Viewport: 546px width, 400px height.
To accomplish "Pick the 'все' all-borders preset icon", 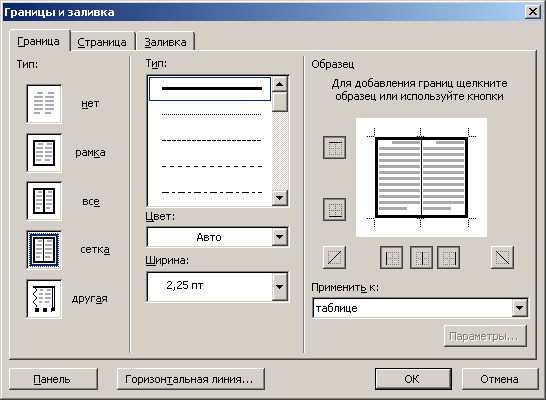I will pos(44,201).
